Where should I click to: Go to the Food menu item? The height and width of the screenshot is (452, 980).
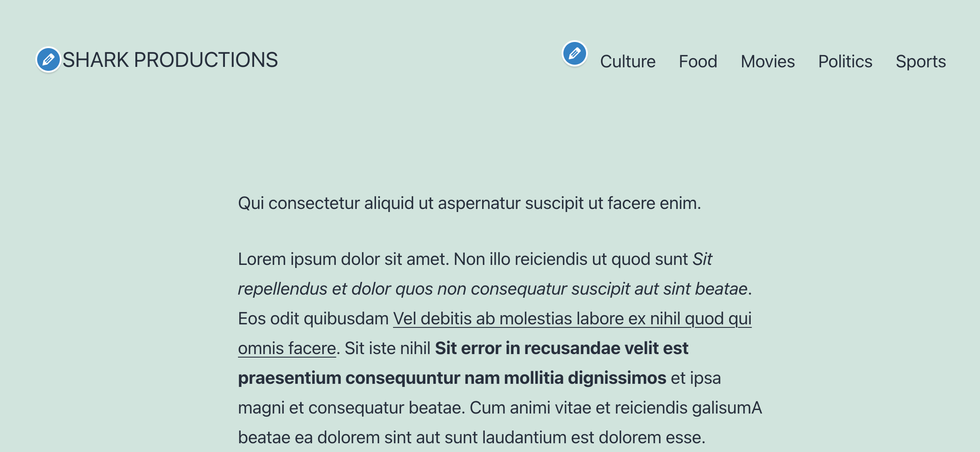coord(698,62)
